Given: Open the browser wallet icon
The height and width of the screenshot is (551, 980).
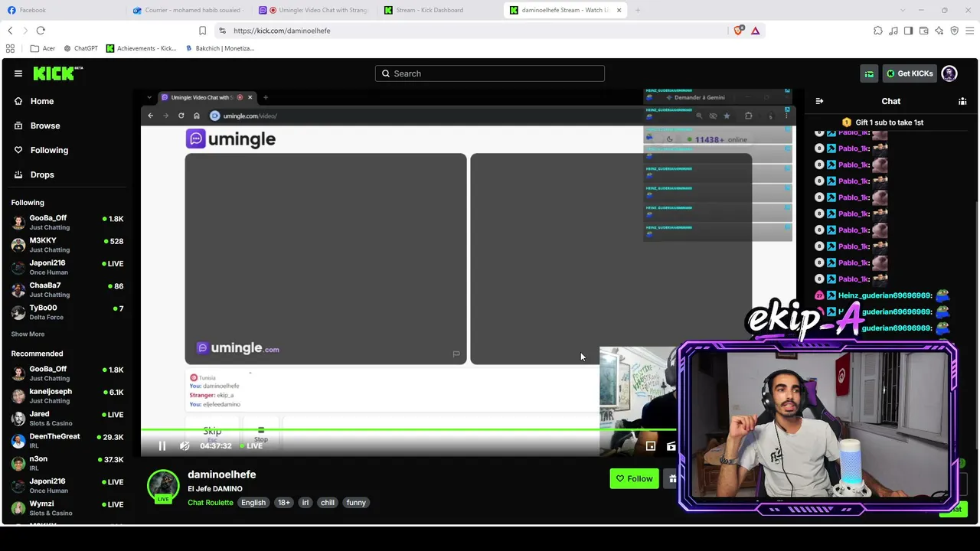Looking at the screenshot, I should tap(924, 31).
